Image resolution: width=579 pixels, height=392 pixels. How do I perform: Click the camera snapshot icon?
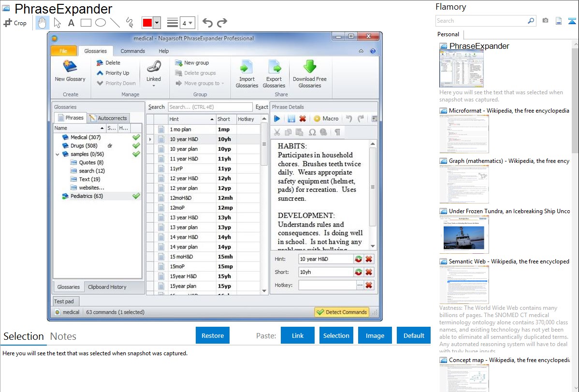pyautogui.click(x=545, y=21)
